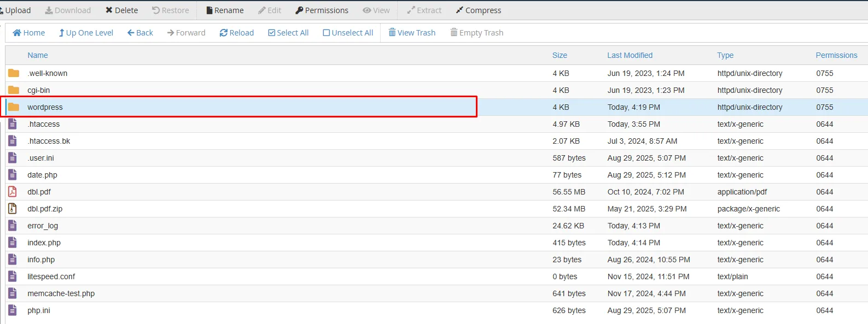Open Rename for the selected folder
Screen dimensions: 868x324
[x=225, y=10]
